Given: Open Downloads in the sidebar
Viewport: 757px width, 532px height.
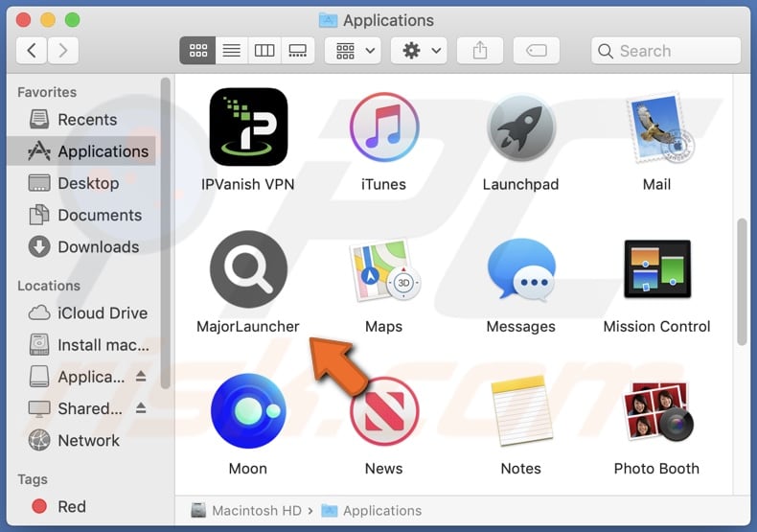Looking at the screenshot, I should click(98, 246).
